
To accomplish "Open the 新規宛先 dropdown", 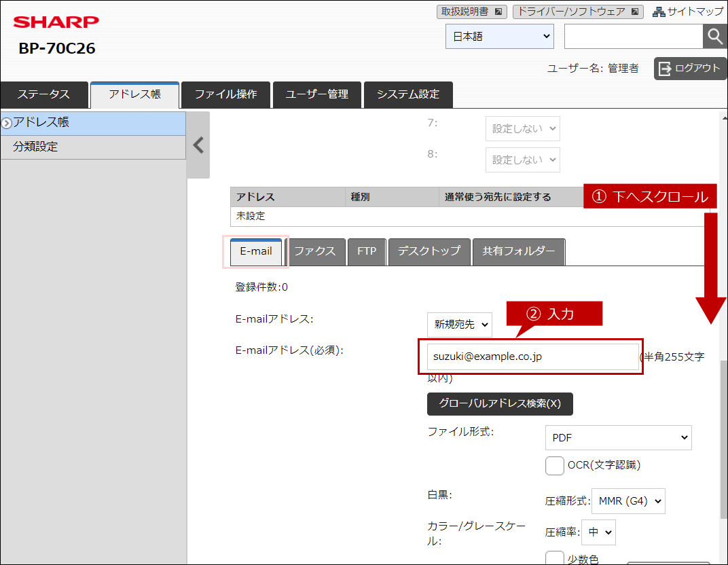I will [x=459, y=325].
